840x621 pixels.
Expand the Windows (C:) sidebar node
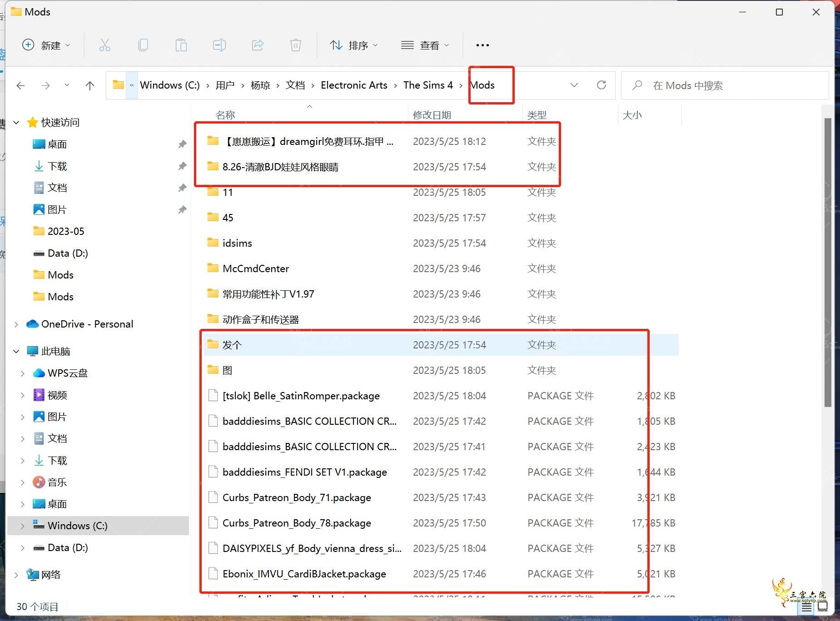pos(23,526)
